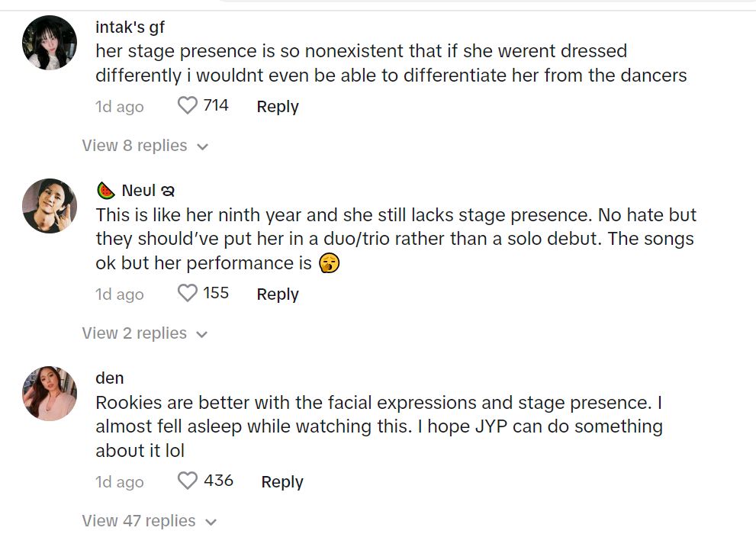Like Neul's comment with heart icon
Image resolution: width=756 pixels, height=534 pixels.
point(188,294)
